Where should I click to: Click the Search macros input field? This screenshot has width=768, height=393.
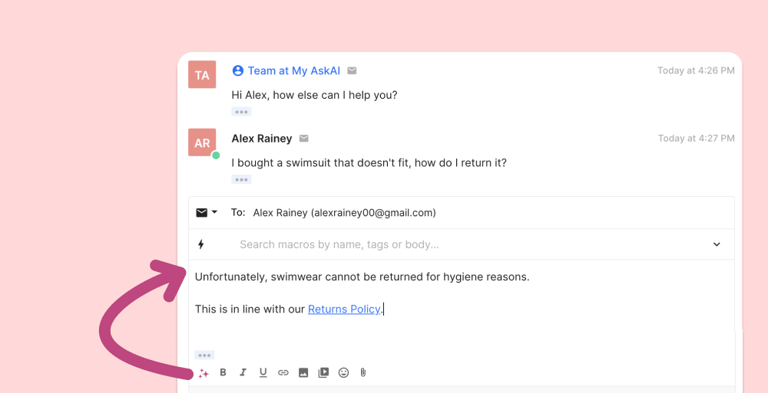(x=339, y=245)
